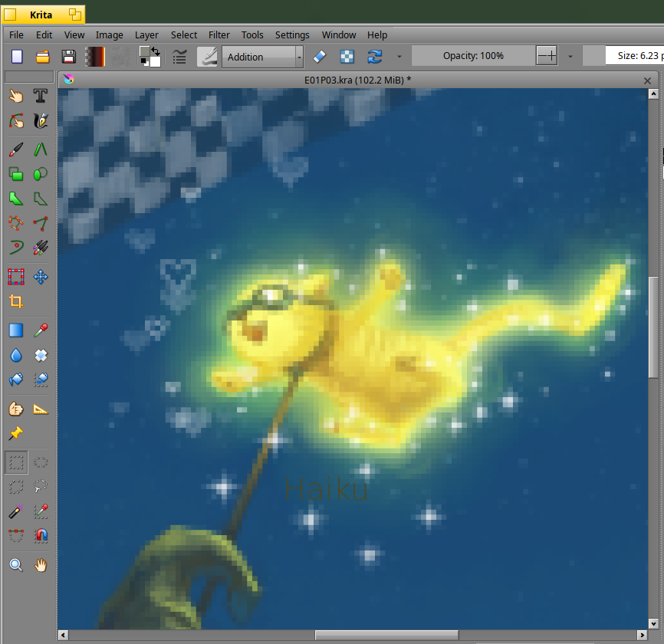Select the Color Sampler eyedropper tool
This screenshot has height=644, width=664.
click(x=41, y=330)
